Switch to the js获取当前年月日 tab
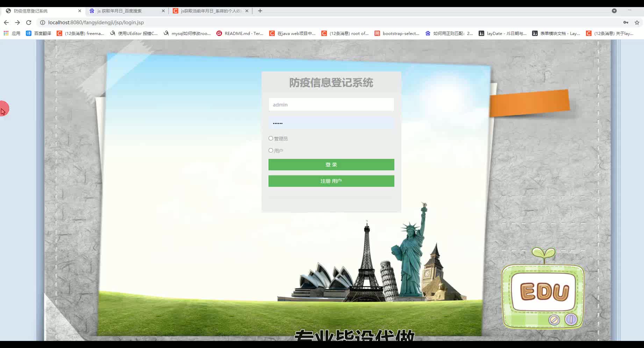 210,11
